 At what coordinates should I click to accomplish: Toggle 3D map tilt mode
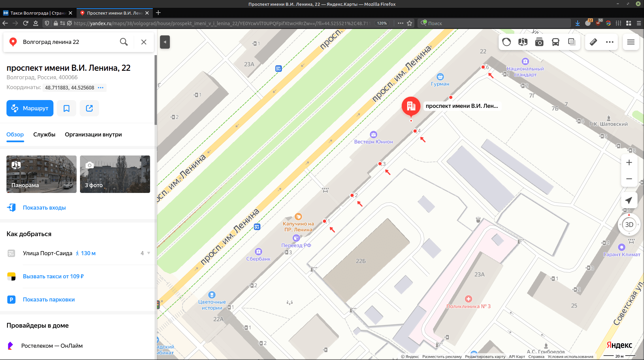click(x=629, y=225)
